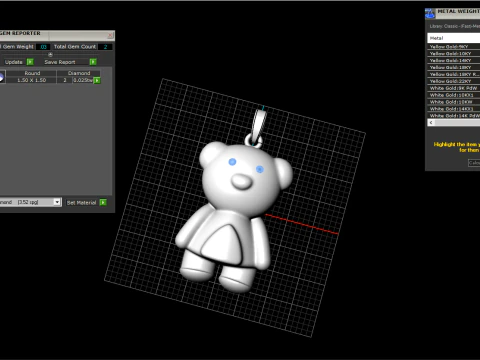Click the 1.50 X 1.50 size cell
Viewport: 480px width, 360px height.
(32, 80)
